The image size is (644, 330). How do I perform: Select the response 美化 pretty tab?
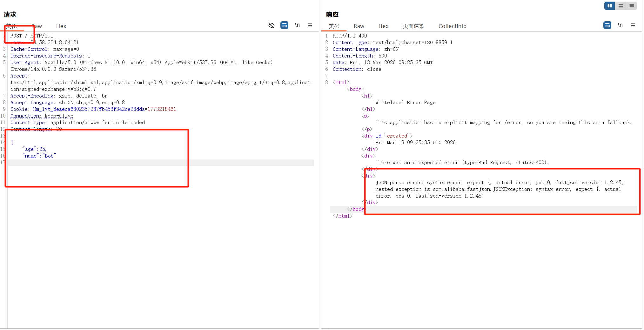click(334, 26)
